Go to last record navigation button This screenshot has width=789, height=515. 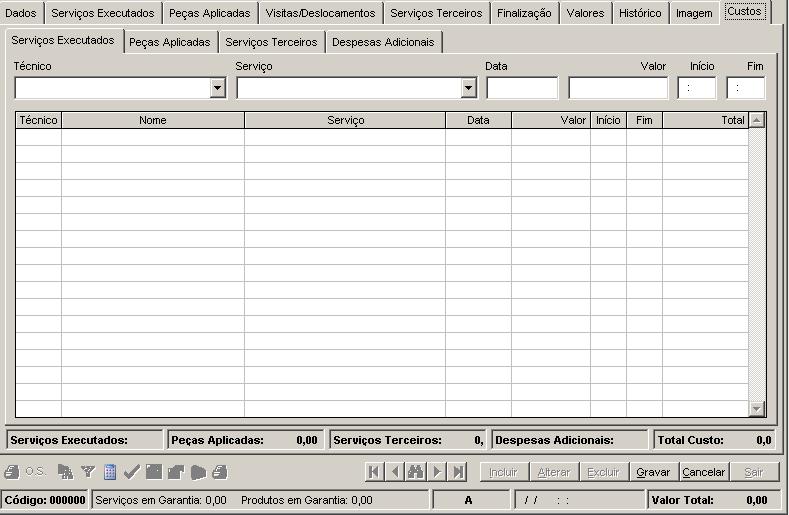458,472
